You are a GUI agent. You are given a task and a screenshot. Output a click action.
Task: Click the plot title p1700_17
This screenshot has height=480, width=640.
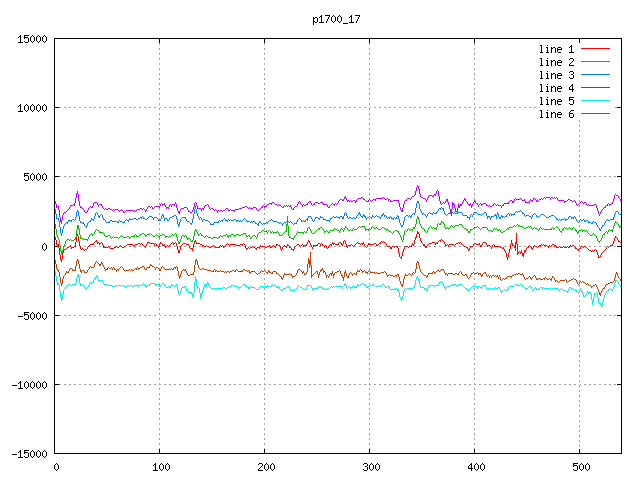click(337, 18)
